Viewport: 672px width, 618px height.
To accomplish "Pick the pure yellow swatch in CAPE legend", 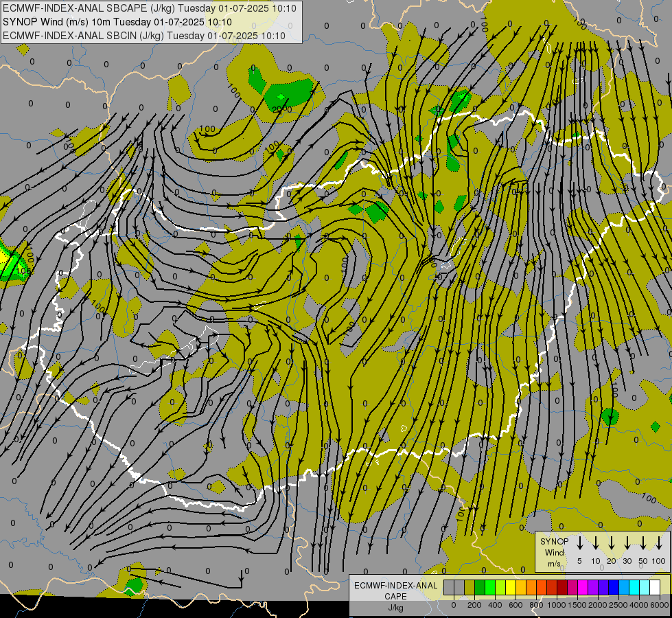I will click(511, 587).
